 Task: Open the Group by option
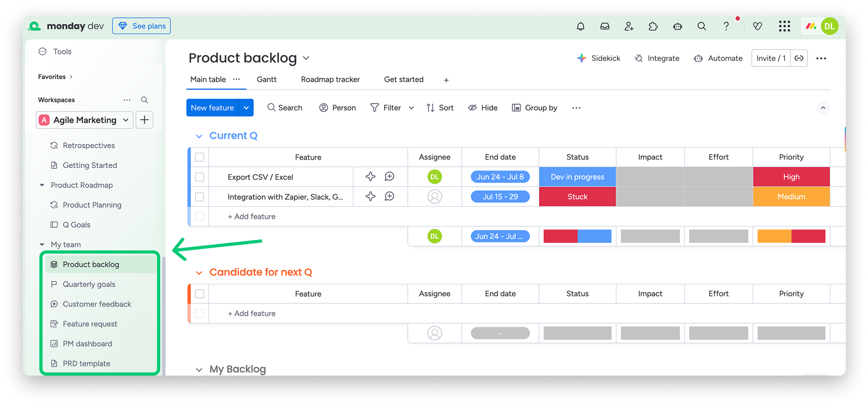[x=534, y=108]
